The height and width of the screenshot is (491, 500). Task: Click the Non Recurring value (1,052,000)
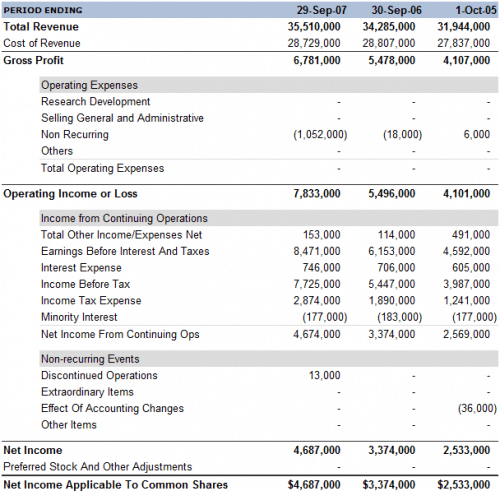coord(320,135)
